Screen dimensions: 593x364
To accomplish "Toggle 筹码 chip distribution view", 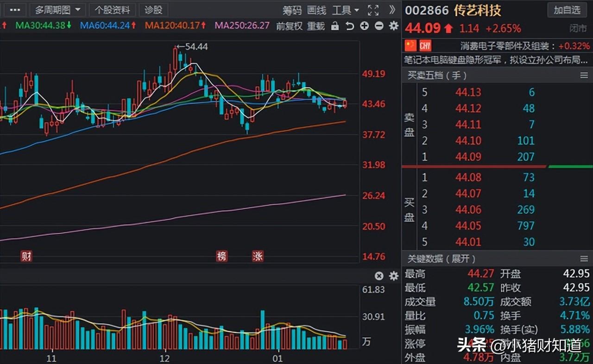I will pos(292,10).
